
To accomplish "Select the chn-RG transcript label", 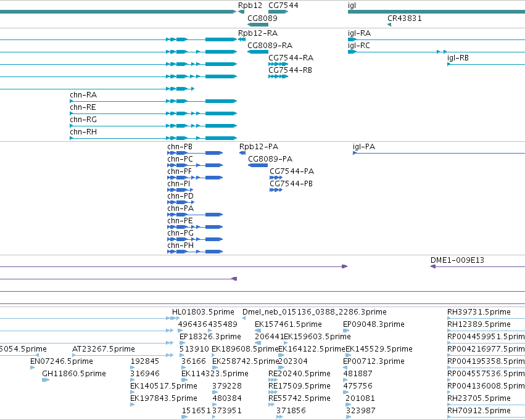I will coord(83,120).
